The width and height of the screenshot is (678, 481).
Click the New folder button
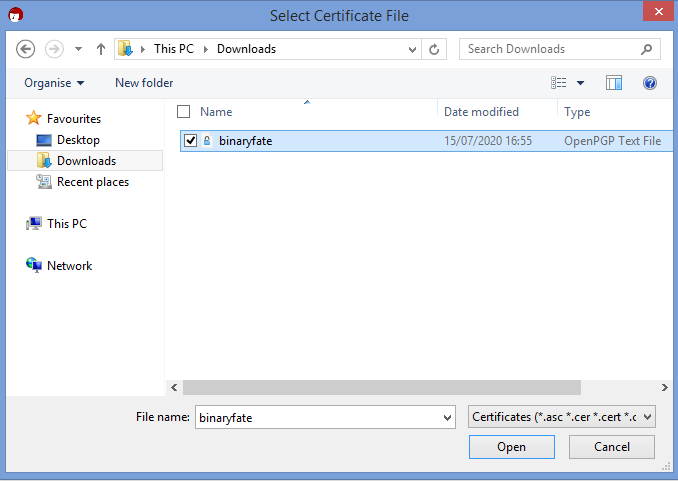144,83
